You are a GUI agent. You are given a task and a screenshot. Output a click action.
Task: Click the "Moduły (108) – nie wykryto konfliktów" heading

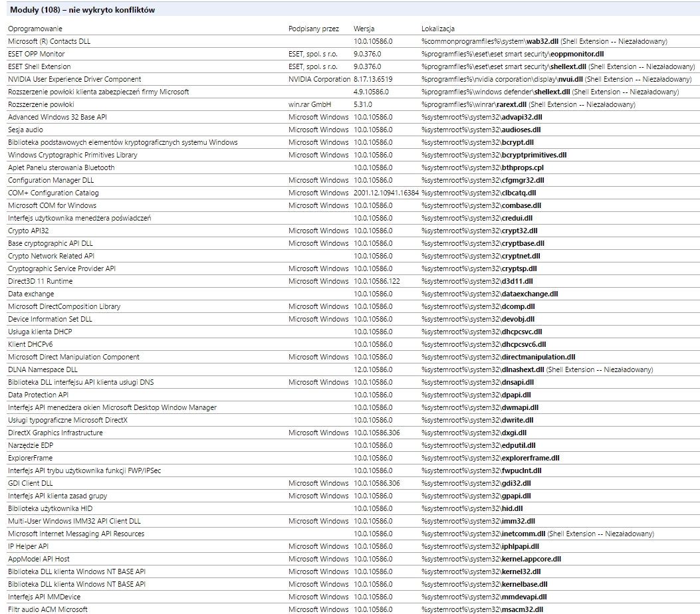pyautogui.click(x=82, y=10)
